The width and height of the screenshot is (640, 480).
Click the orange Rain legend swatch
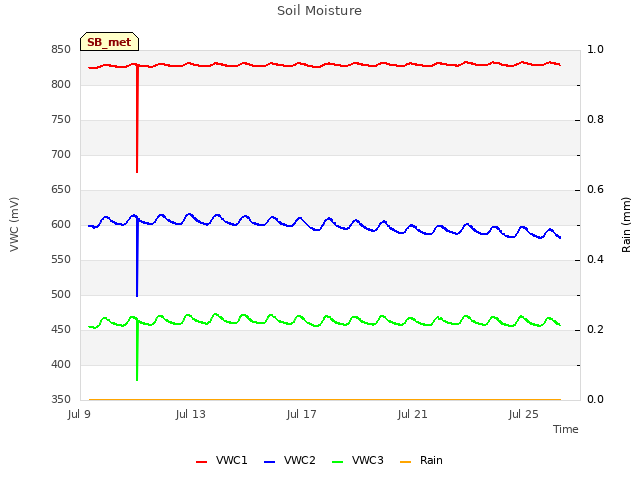405,462
